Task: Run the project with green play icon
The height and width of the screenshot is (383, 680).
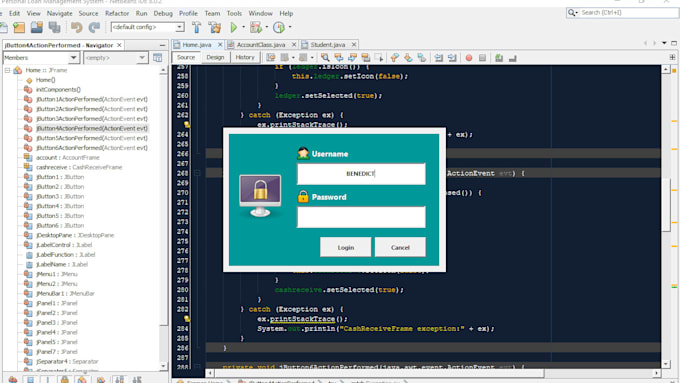Action: 234,27
